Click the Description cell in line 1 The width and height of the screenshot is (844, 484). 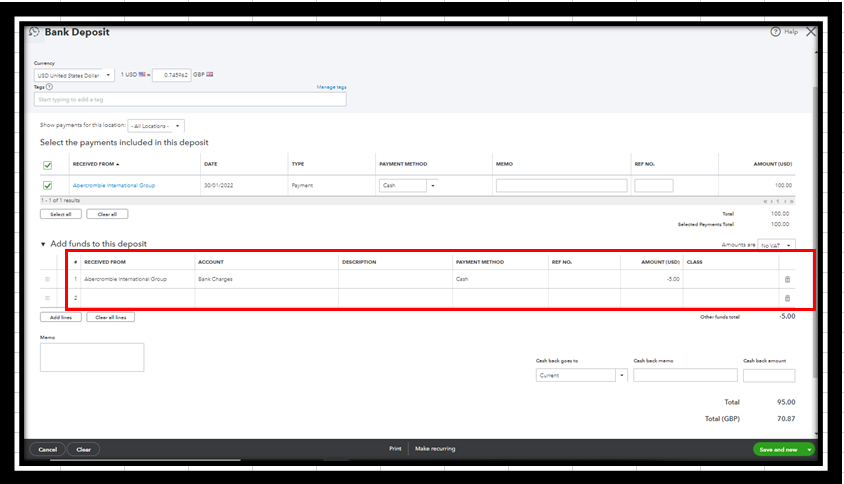(x=395, y=279)
